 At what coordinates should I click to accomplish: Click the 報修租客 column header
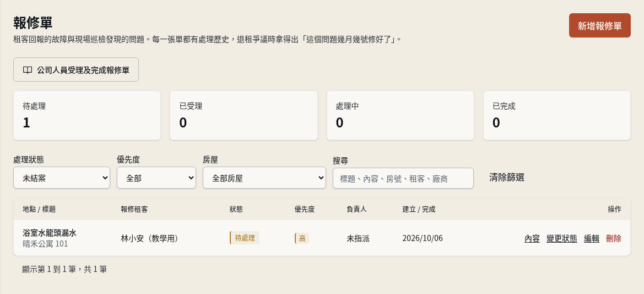[134, 209]
